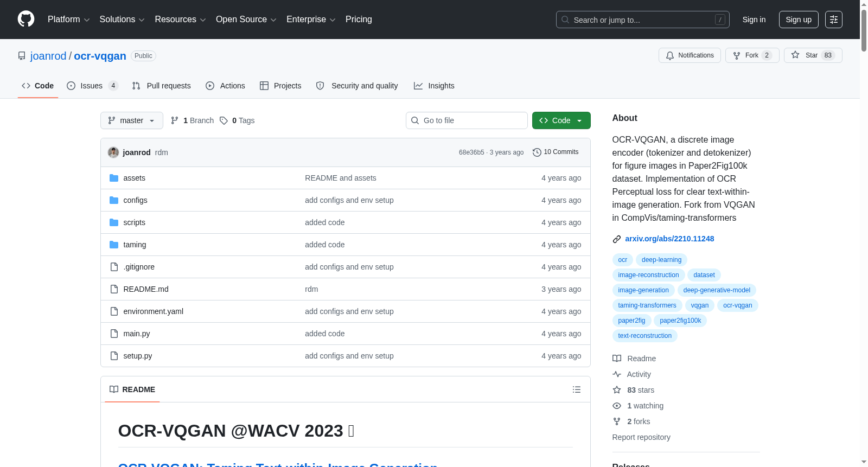Screen dimensions: 868x467
Task: Open the README tab below file list
Action: pyautogui.click(x=132, y=389)
